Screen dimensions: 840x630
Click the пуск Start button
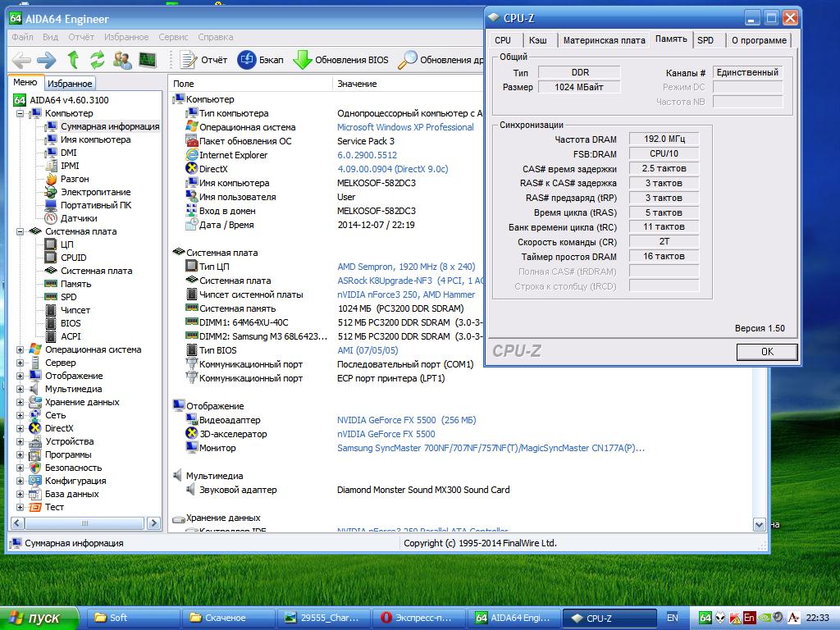tap(38, 619)
